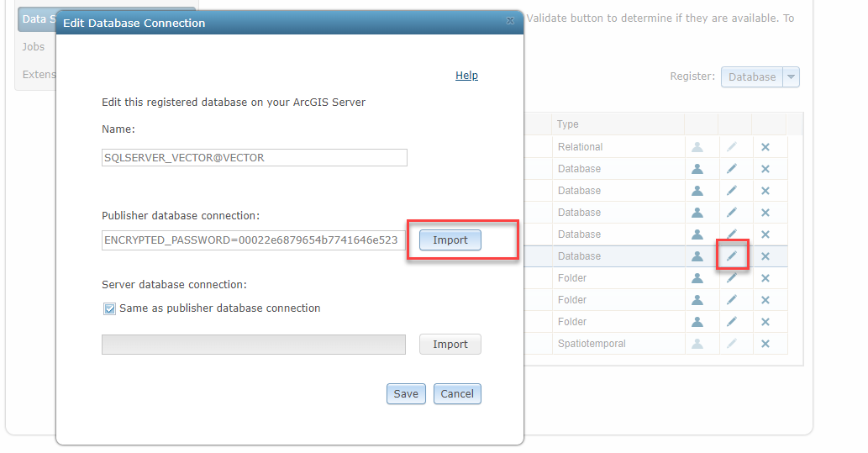Open permissions for the last Folder row

pyautogui.click(x=697, y=322)
